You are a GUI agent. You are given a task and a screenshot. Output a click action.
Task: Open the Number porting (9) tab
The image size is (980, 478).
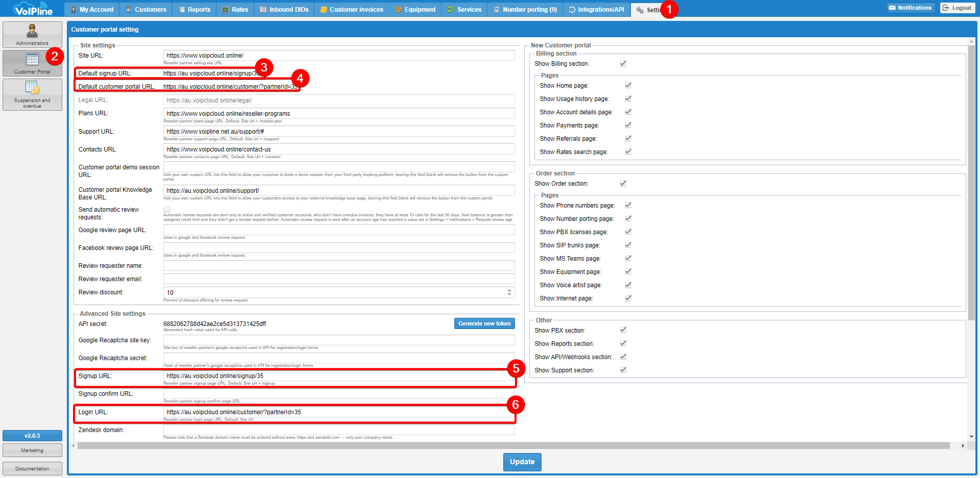[525, 10]
